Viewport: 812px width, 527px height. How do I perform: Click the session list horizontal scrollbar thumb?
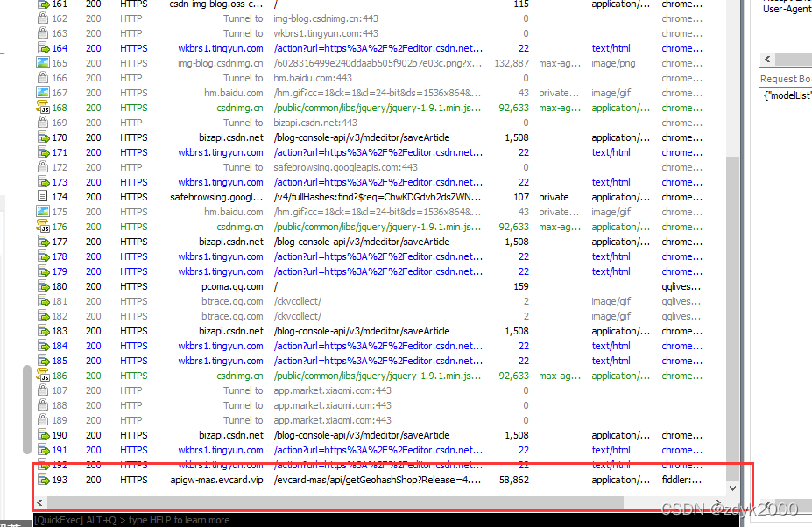coord(335,502)
